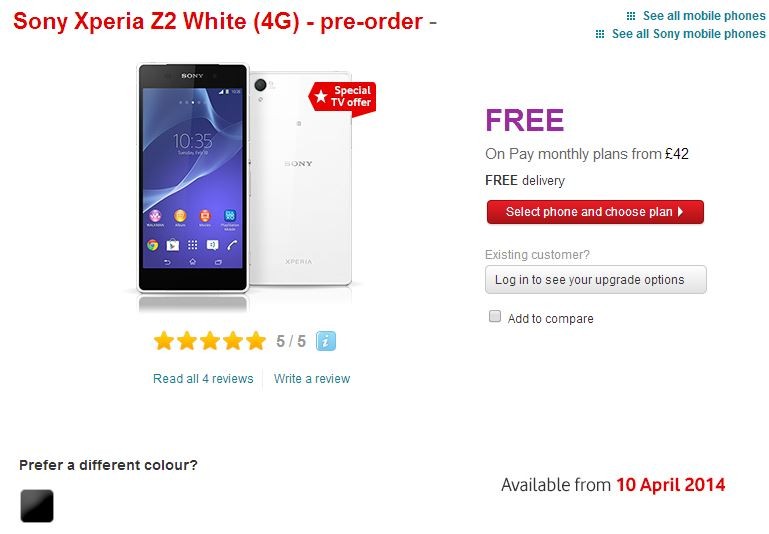The image size is (769, 534).
Task: Click the Write a review link
Action: pyautogui.click(x=312, y=379)
